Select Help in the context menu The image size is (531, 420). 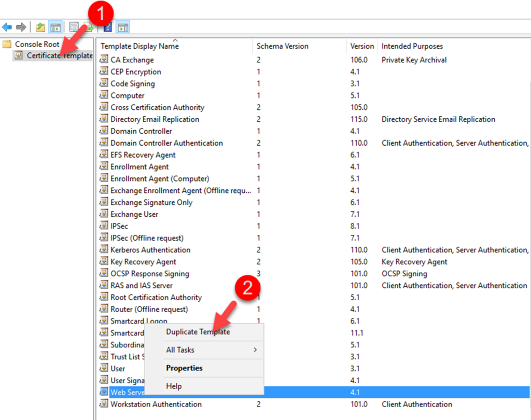point(174,386)
